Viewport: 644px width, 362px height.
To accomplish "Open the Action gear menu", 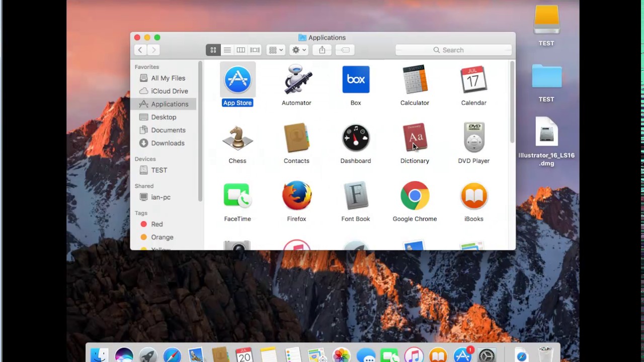I will [x=299, y=50].
